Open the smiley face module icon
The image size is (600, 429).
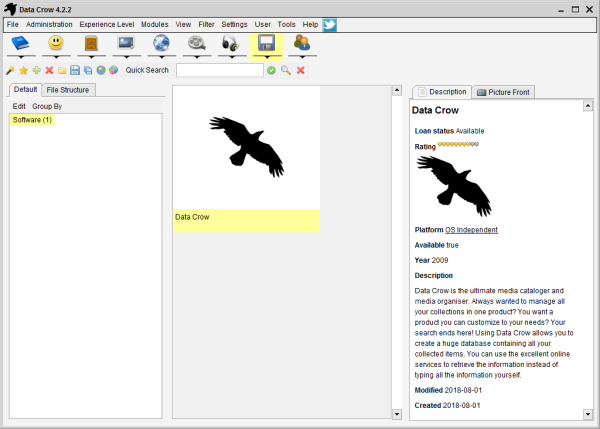(x=56, y=43)
